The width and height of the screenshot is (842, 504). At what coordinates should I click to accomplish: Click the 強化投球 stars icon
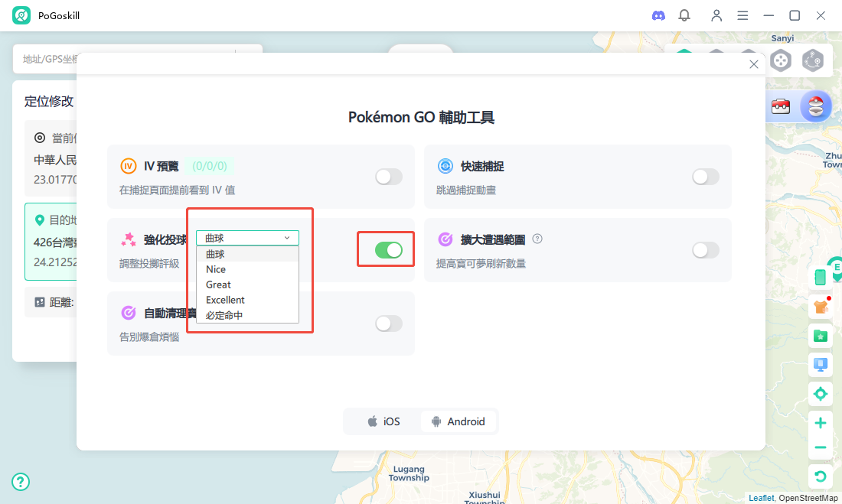coord(129,239)
